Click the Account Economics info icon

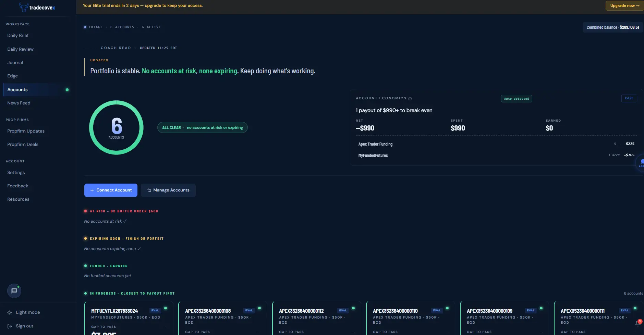pyautogui.click(x=410, y=99)
